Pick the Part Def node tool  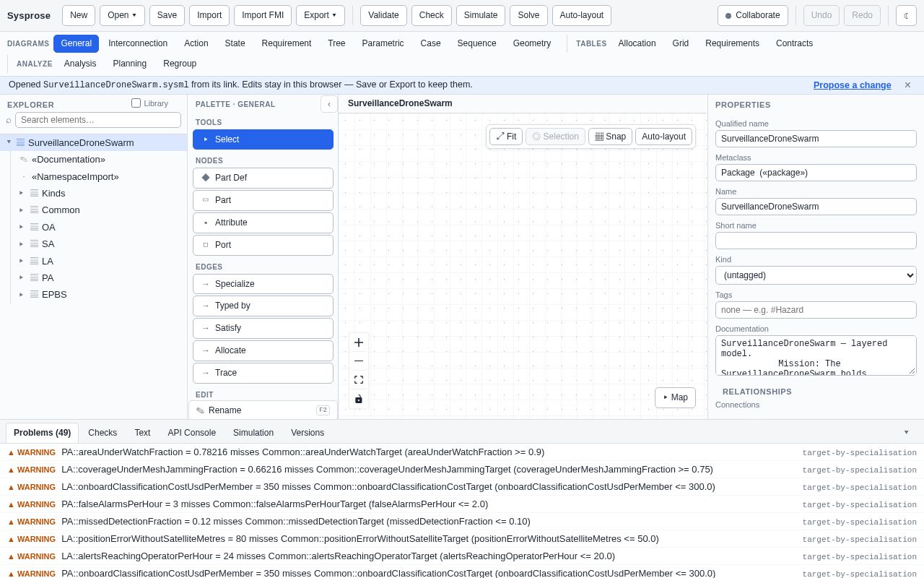(263, 178)
